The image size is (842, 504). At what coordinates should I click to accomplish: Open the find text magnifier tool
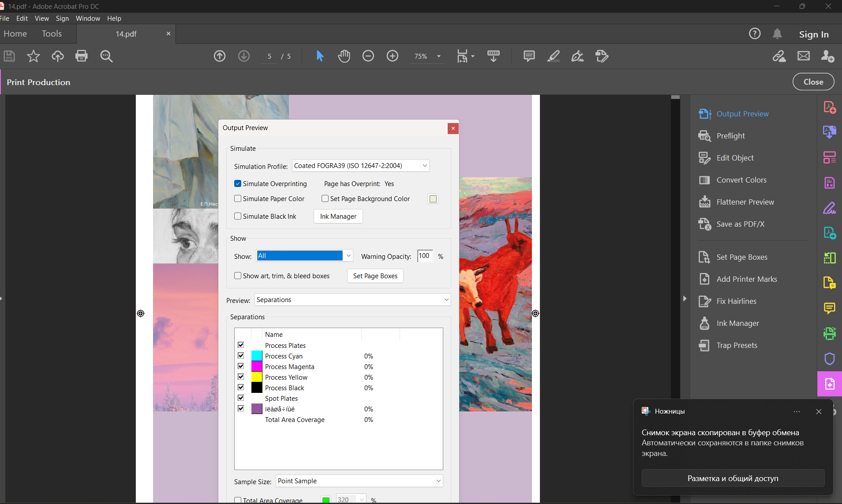pos(106,56)
